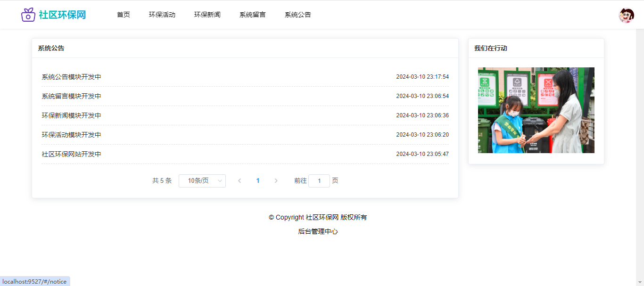Click the 我们在行动 photo thumbnail
644x286 pixels.
tap(536, 110)
